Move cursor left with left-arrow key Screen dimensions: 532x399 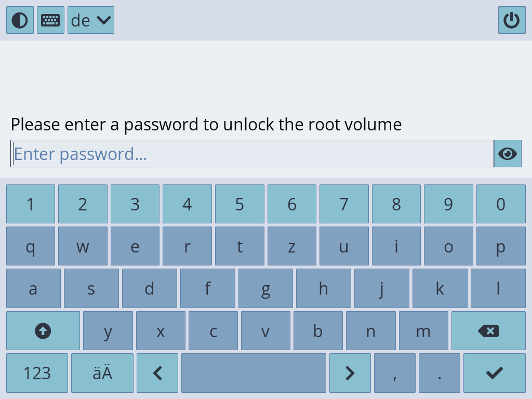(157, 373)
